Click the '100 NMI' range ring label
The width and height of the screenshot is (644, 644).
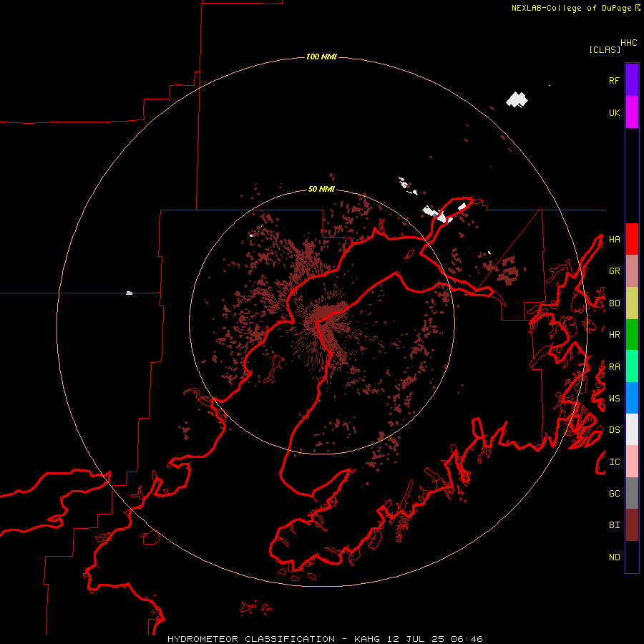[321, 57]
